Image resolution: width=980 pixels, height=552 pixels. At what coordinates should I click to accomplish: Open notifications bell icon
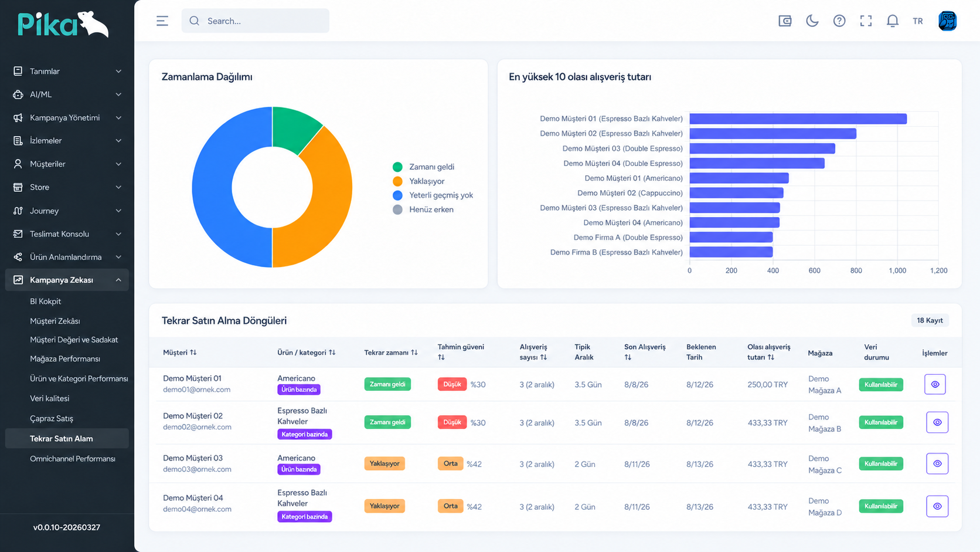coord(892,21)
